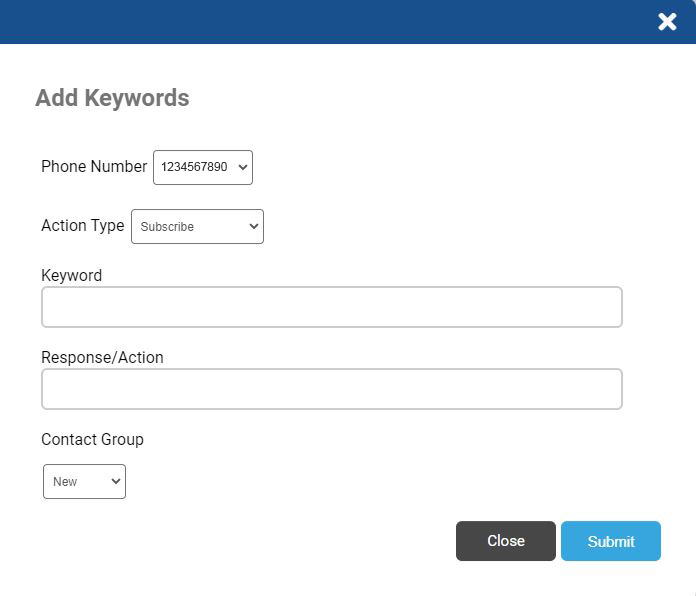Viewport: 696px width, 596px height.
Task: Click inside the Response/Action input box
Action: point(332,389)
